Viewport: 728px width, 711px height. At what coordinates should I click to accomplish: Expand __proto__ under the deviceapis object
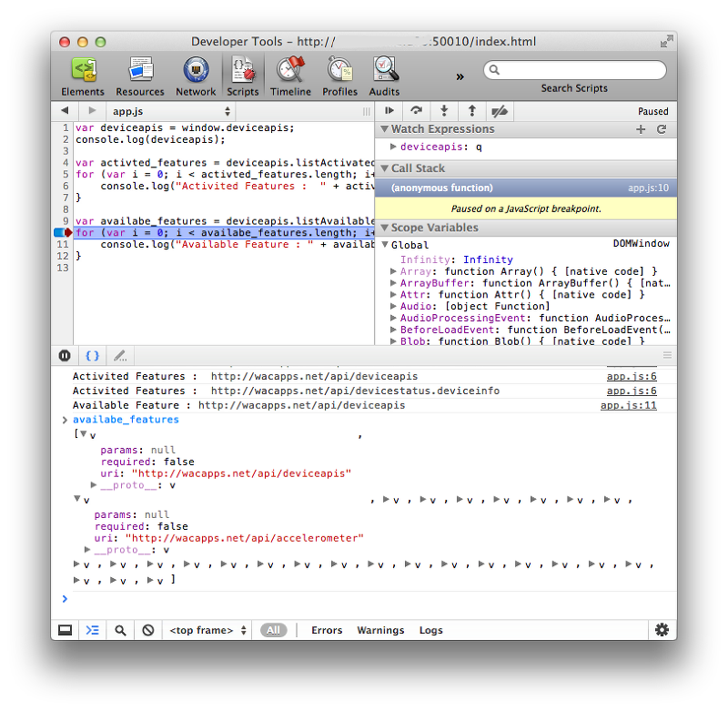94,485
